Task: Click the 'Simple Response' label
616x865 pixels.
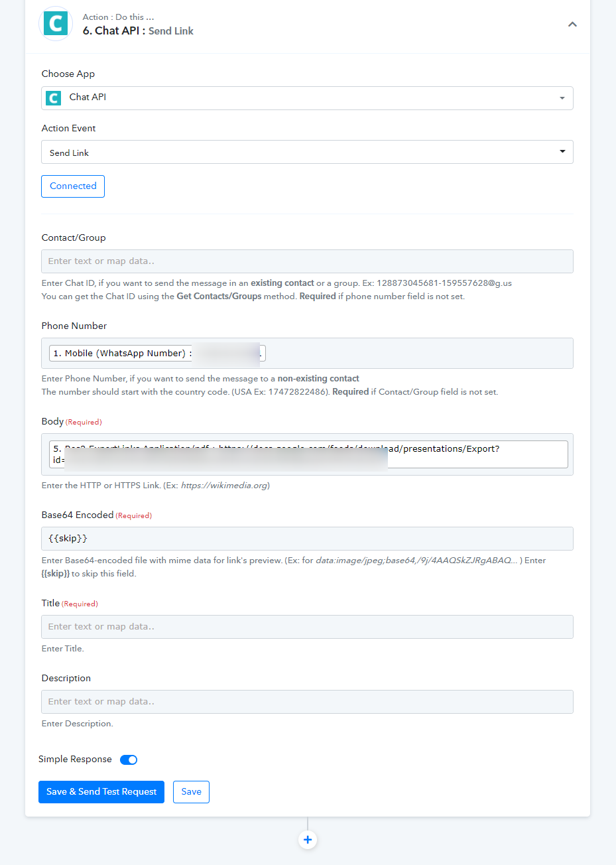Action: (75, 760)
